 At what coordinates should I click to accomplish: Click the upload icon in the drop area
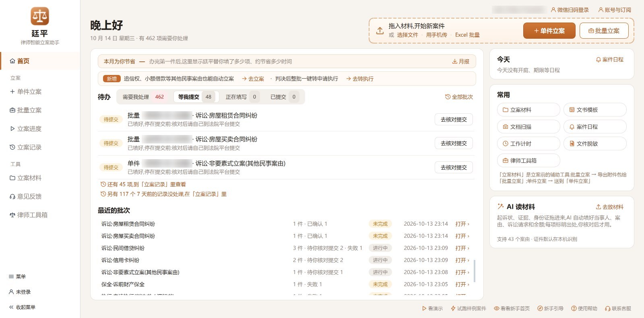point(380,31)
